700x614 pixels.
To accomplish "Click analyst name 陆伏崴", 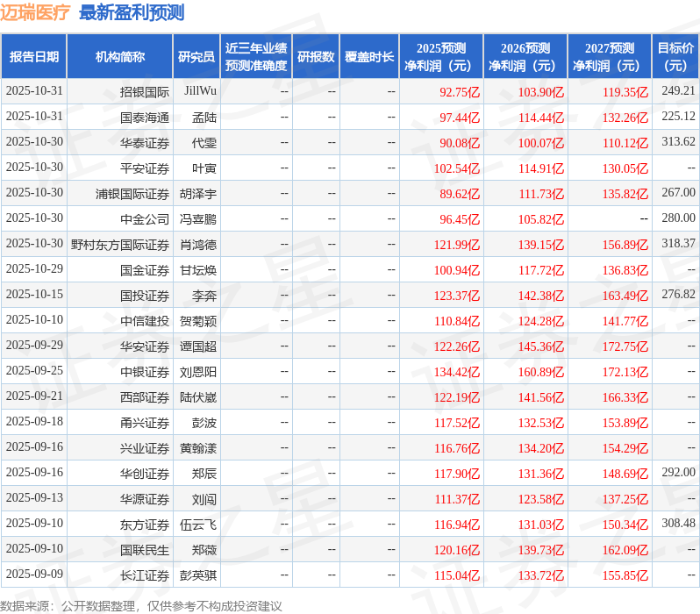I will coord(198,397).
